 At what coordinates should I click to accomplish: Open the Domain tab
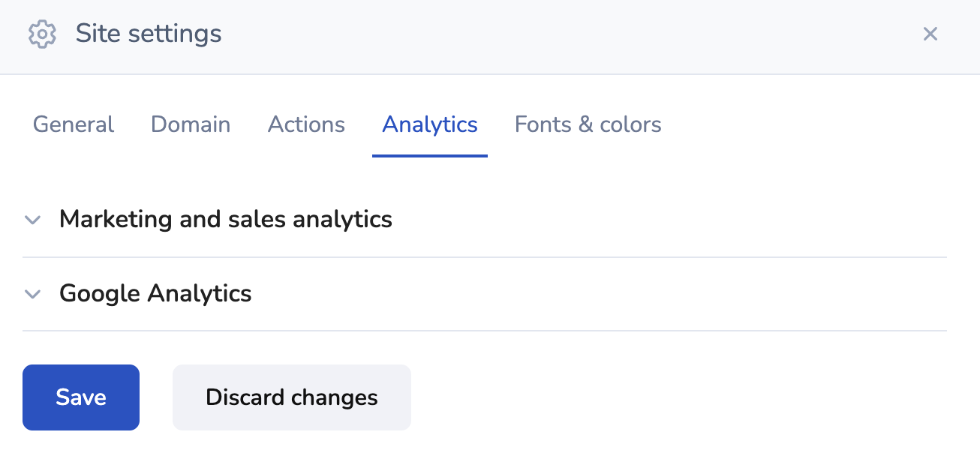(x=191, y=124)
